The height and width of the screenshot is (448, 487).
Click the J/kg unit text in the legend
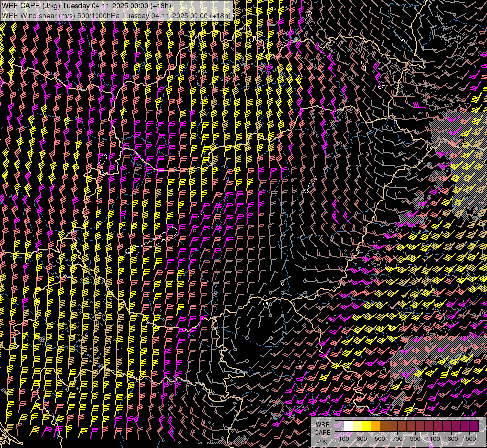(x=322, y=440)
